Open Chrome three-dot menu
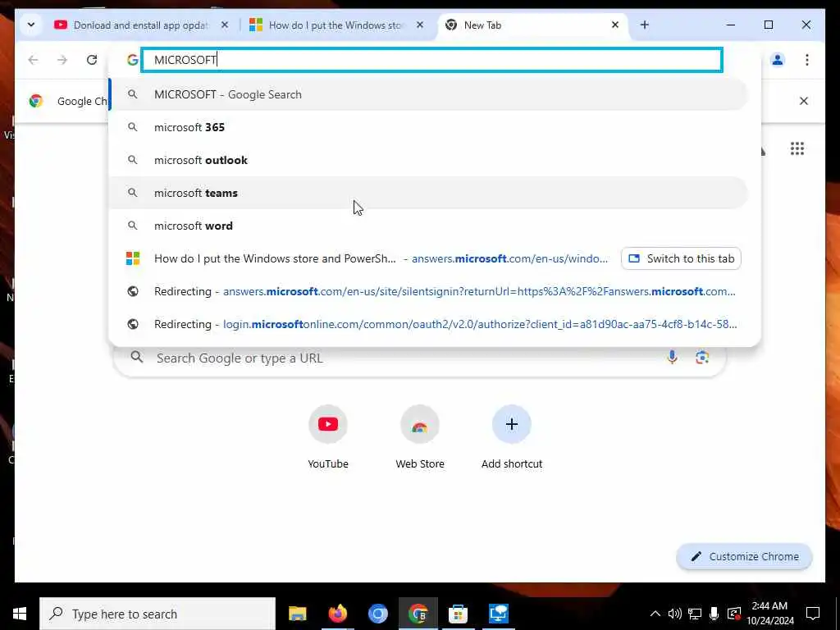Image resolution: width=840 pixels, height=630 pixels. click(x=807, y=59)
